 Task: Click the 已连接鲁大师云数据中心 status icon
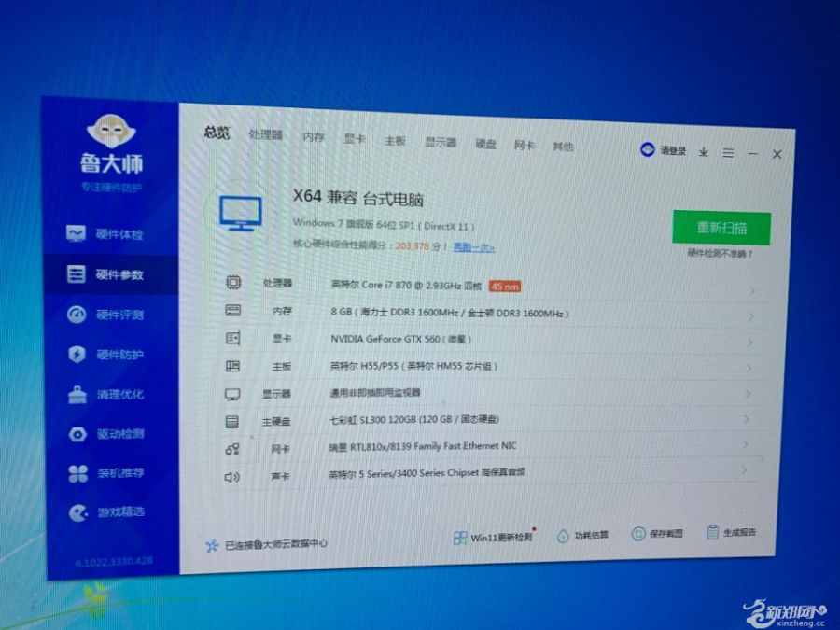212,545
